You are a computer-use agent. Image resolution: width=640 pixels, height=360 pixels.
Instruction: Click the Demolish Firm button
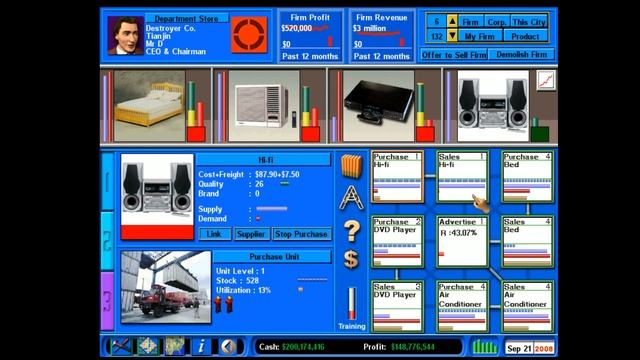[521, 54]
